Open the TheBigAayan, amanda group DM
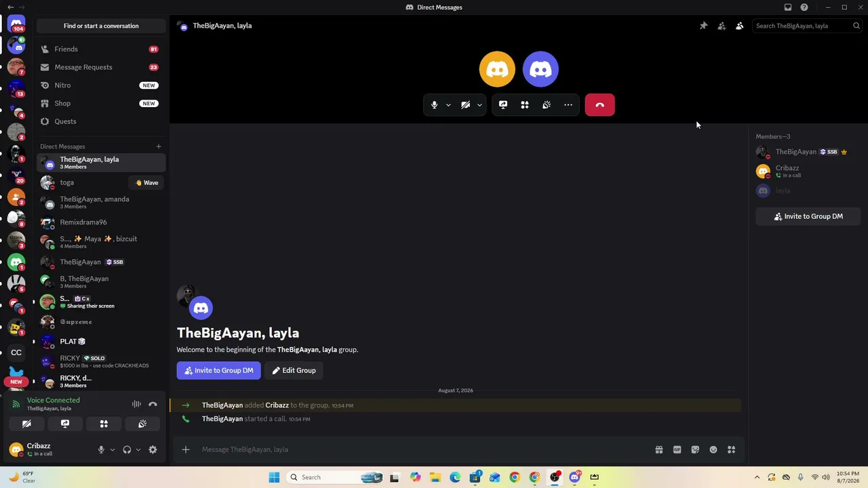This screenshot has height=488, width=868. click(x=101, y=202)
